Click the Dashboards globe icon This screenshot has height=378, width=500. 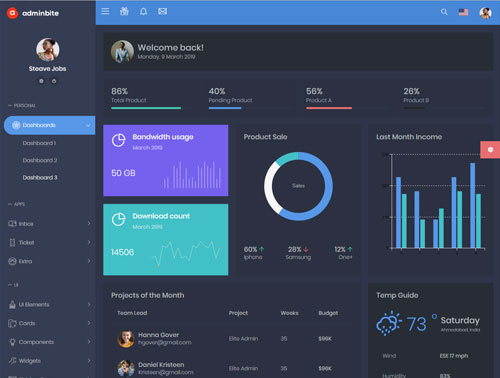[16, 125]
